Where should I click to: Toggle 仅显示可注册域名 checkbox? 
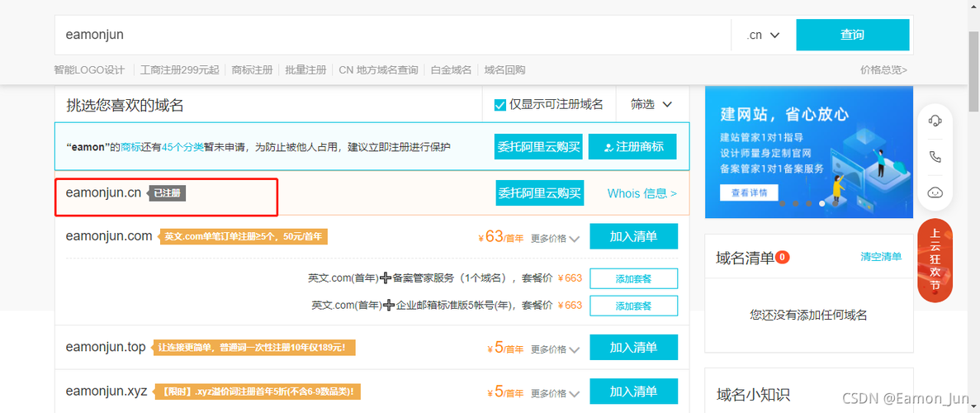500,105
